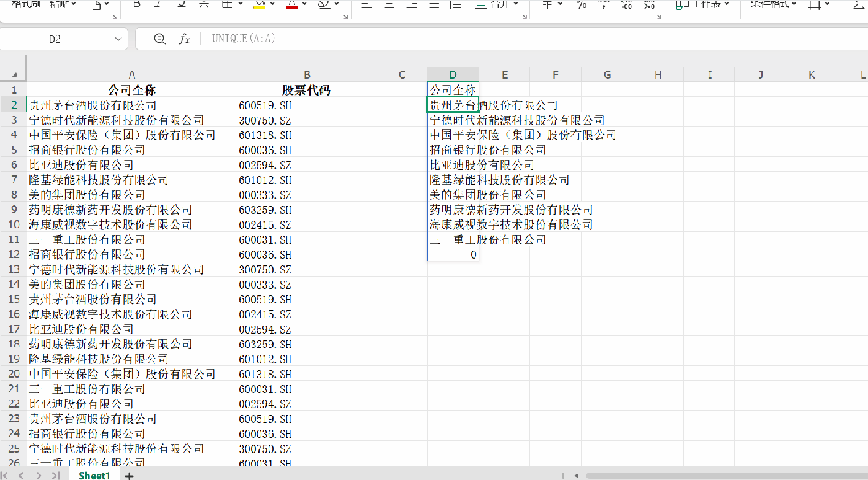Toggle underline formatting
The height and width of the screenshot is (480, 868).
pos(181,5)
